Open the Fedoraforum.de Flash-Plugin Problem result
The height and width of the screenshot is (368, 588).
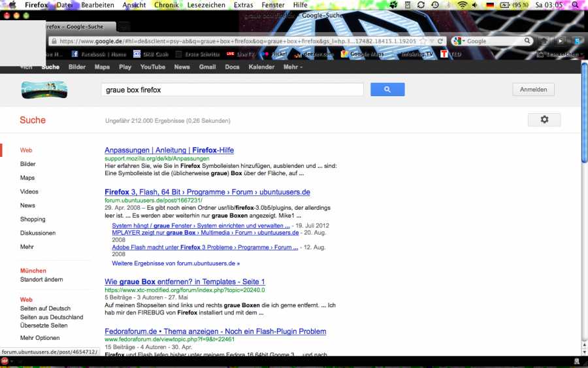pos(215,331)
